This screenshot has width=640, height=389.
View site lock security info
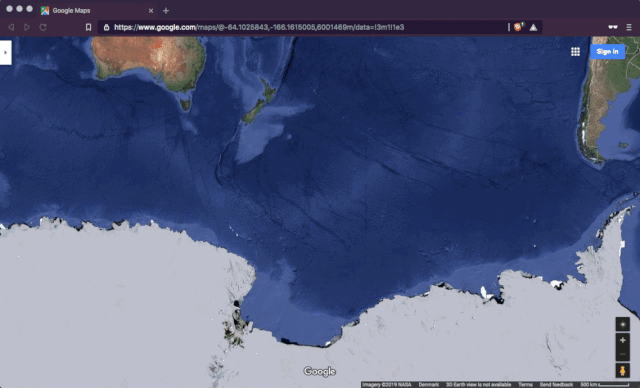[106, 27]
